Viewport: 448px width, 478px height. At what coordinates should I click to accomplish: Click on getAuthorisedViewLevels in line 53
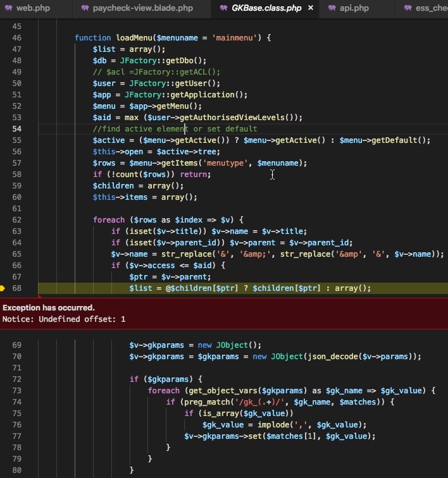coord(241,118)
